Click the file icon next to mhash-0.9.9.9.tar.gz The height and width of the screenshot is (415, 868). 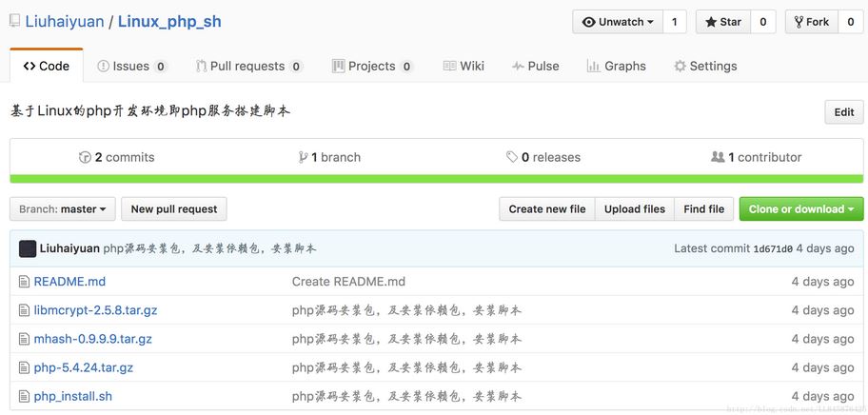click(x=24, y=339)
